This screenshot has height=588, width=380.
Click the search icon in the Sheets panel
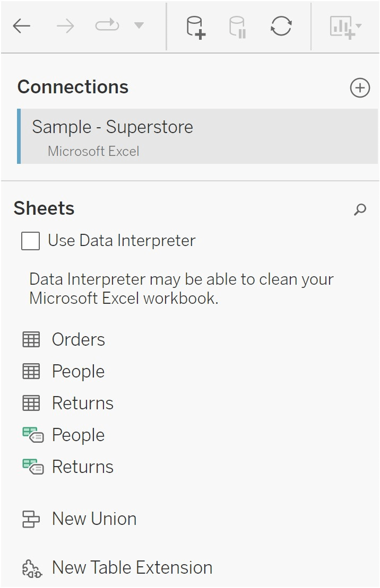coord(360,210)
